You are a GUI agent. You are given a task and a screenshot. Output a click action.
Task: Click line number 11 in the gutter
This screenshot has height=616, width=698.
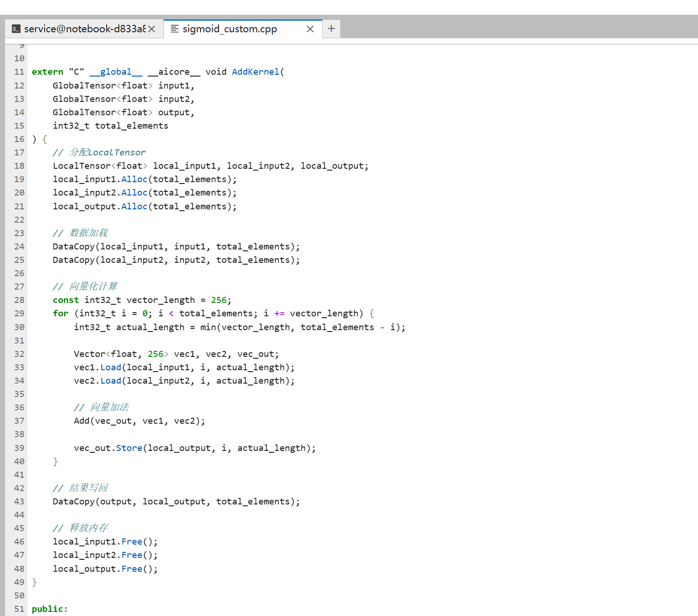(19, 72)
